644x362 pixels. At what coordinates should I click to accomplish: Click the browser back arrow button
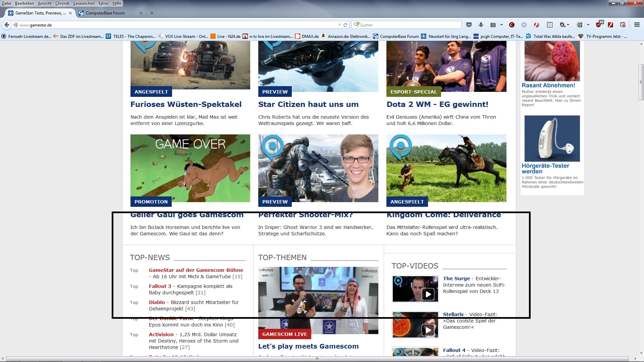(x=7, y=25)
